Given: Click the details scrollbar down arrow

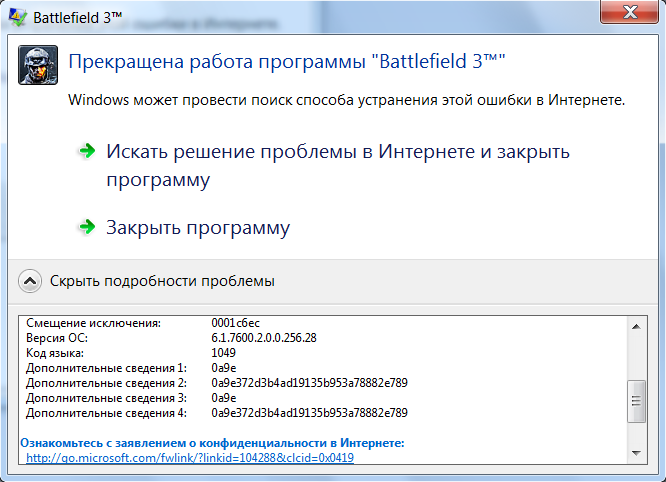Looking at the screenshot, I should tap(636, 453).
